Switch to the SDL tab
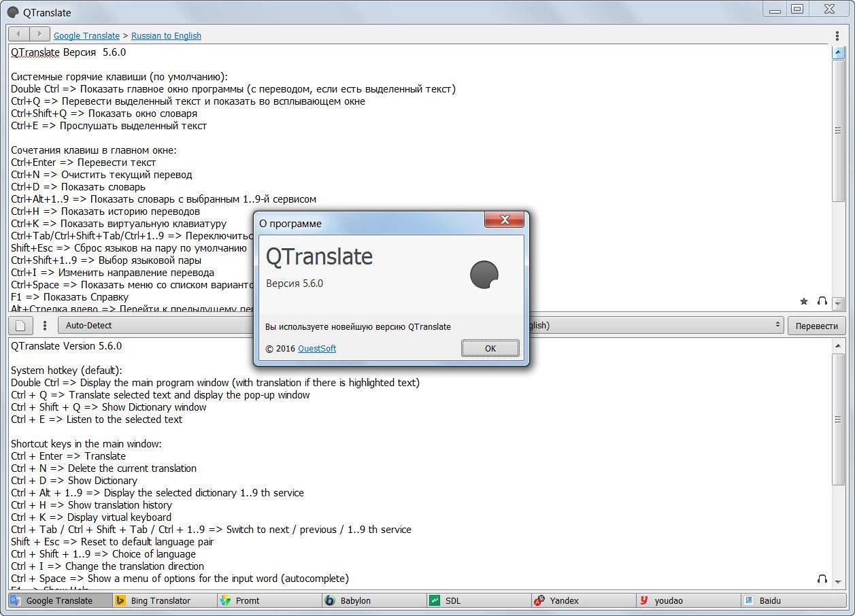 479,600
